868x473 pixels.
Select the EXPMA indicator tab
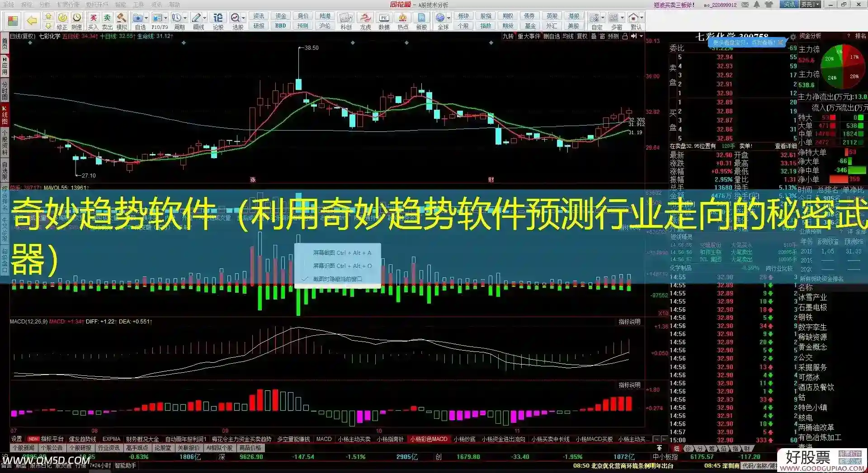click(111, 439)
